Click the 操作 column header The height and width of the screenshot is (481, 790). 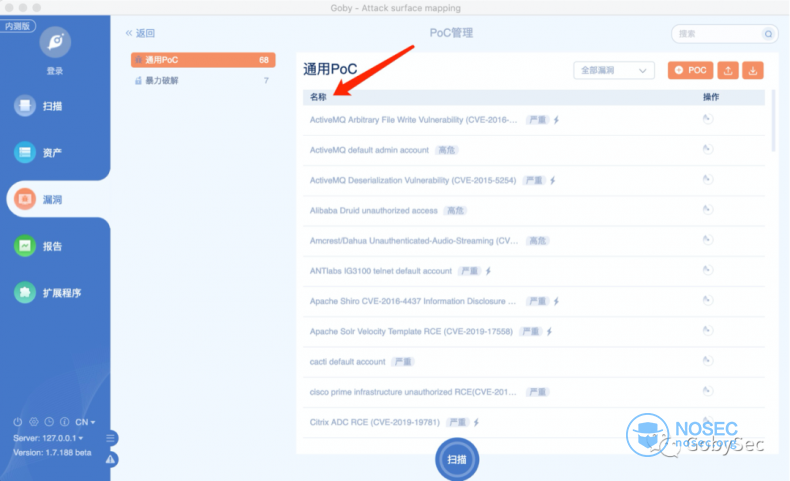(x=711, y=97)
